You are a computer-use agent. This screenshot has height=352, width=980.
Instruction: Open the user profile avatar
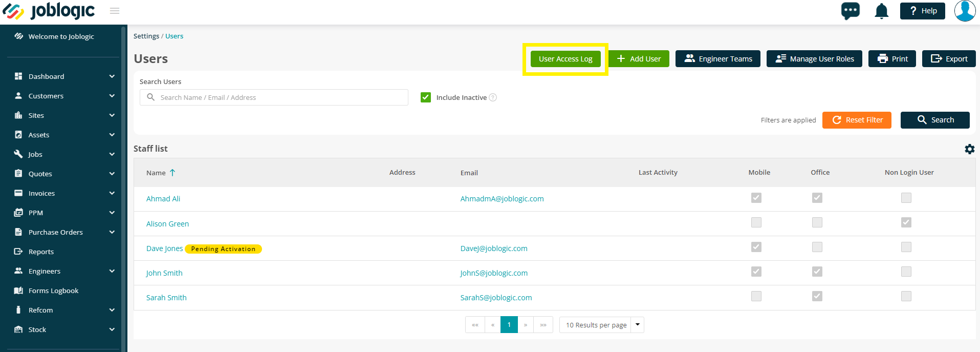tap(965, 11)
